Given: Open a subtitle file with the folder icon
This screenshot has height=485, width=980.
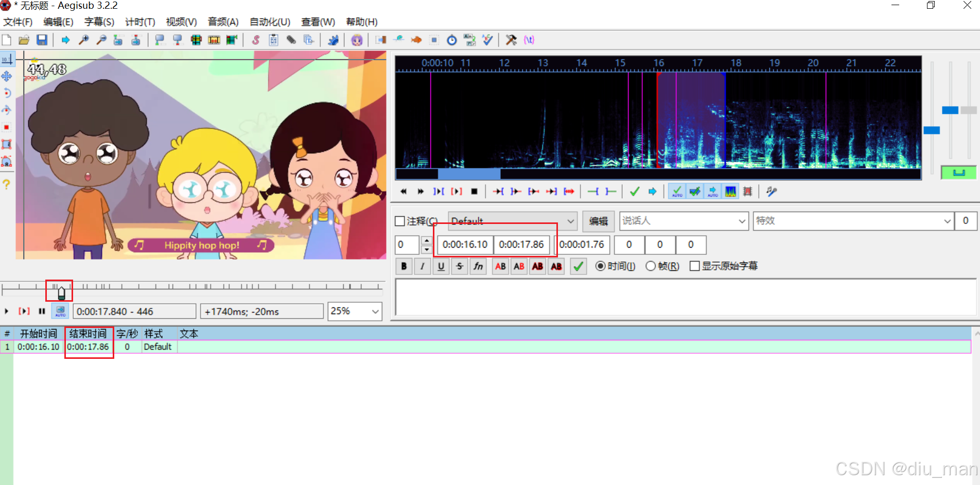Looking at the screenshot, I should 24,40.
